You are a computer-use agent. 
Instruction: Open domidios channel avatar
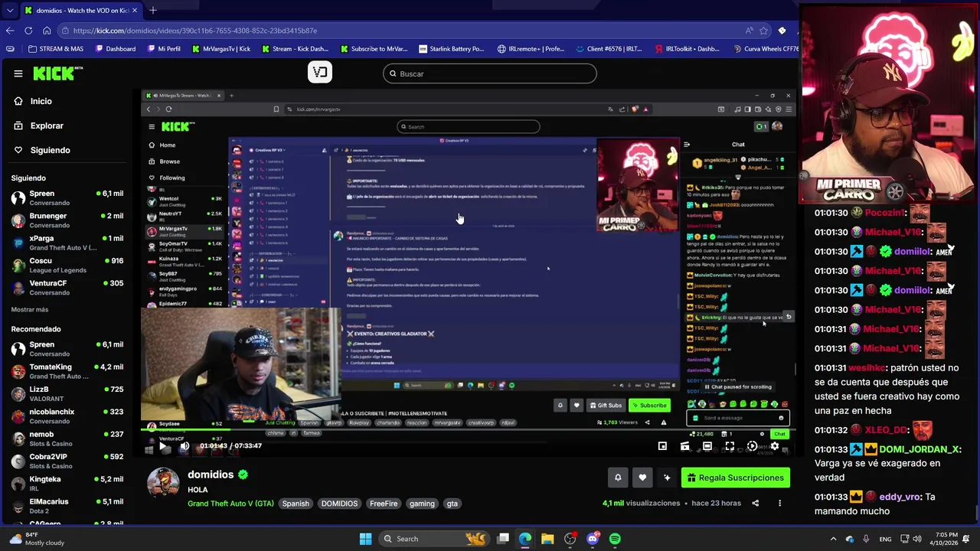[162, 483]
